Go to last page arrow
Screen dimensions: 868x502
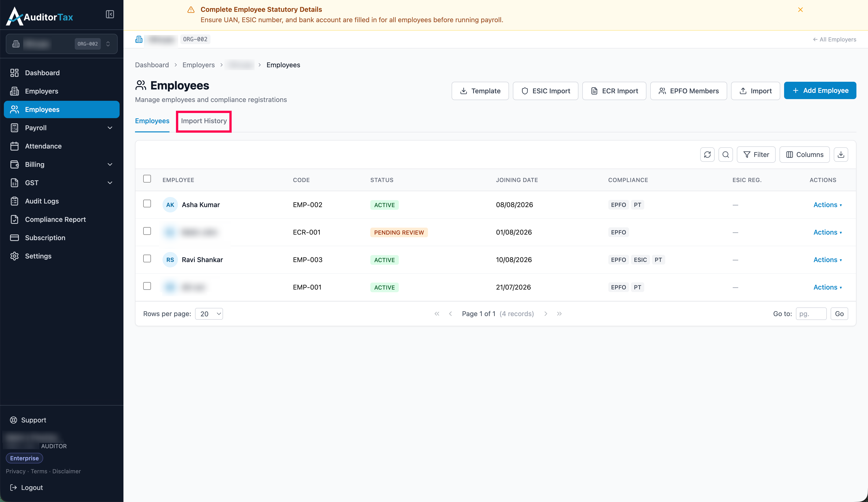[559, 313]
